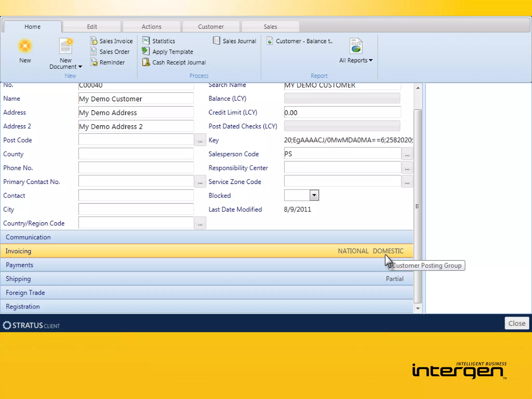Click the scrollbar up arrow
This screenshot has width=532, height=399.
point(418,88)
